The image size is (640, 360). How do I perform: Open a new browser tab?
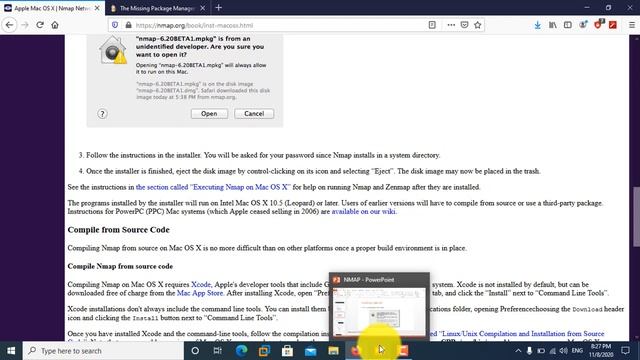pos(219,8)
